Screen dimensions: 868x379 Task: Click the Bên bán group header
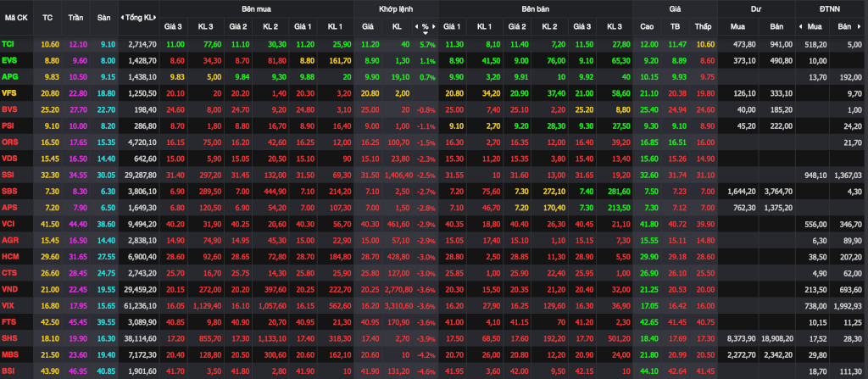(x=536, y=8)
